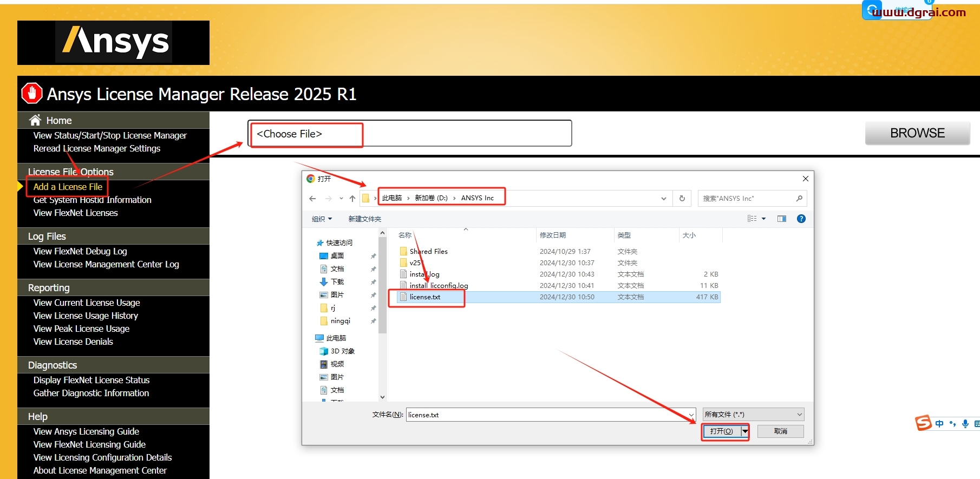This screenshot has height=479, width=980.
Task: Click the Choose File input field
Action: click(x=410, y=134)
